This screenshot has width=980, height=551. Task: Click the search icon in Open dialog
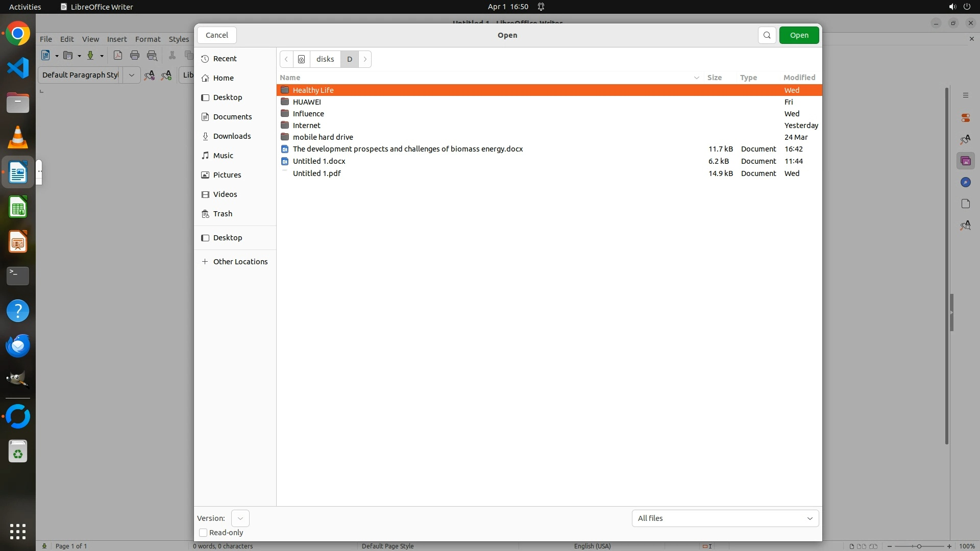tap(767, 35)
